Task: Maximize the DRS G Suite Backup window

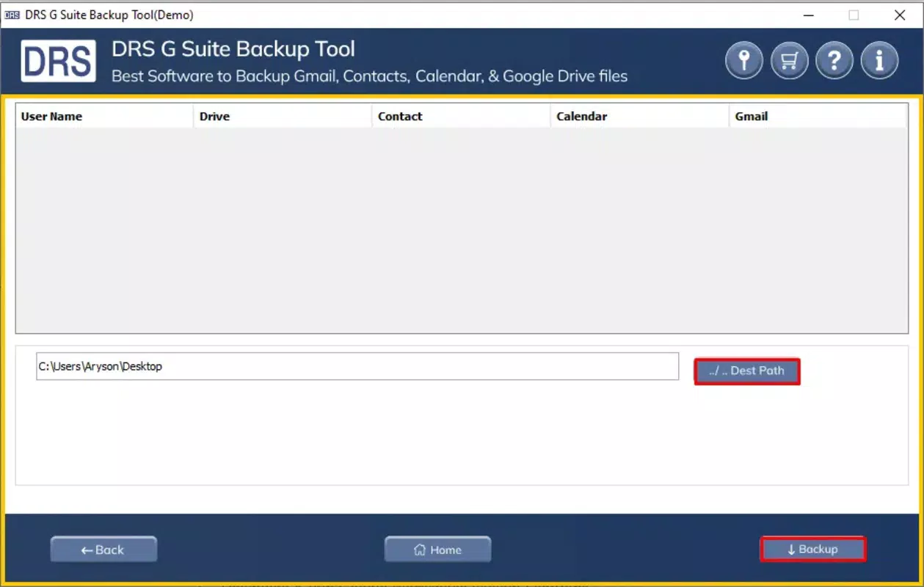Action: [854, 15]
